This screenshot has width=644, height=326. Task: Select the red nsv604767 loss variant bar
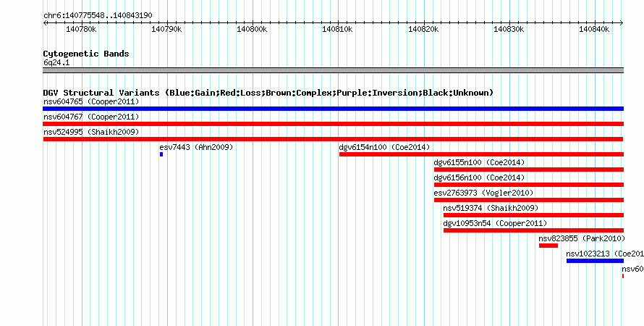click(x=333, y=124)
